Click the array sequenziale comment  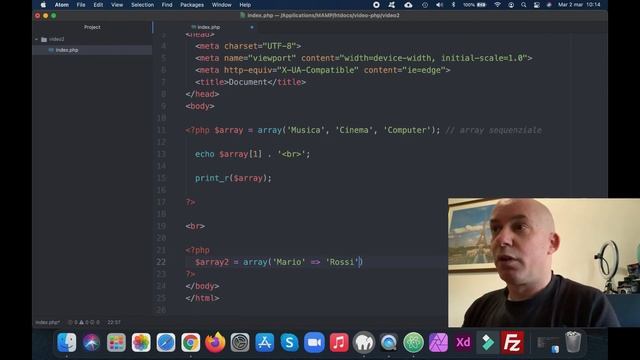coord(493,130)
